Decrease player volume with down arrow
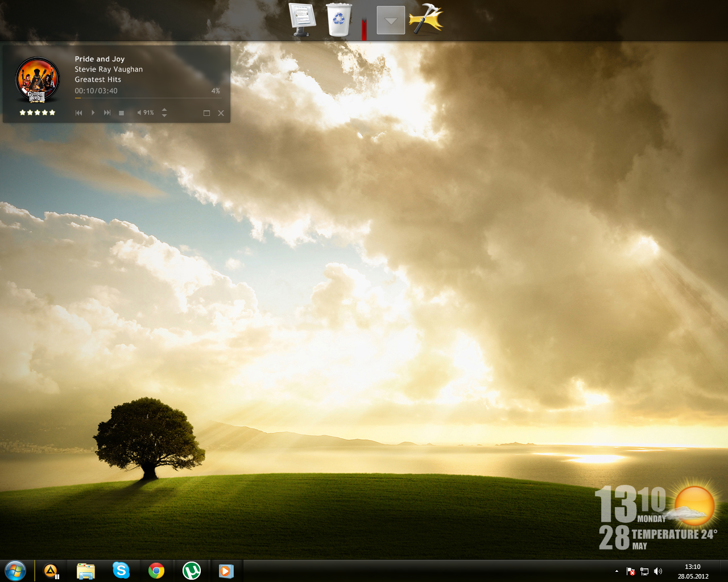 pos(164,116)
